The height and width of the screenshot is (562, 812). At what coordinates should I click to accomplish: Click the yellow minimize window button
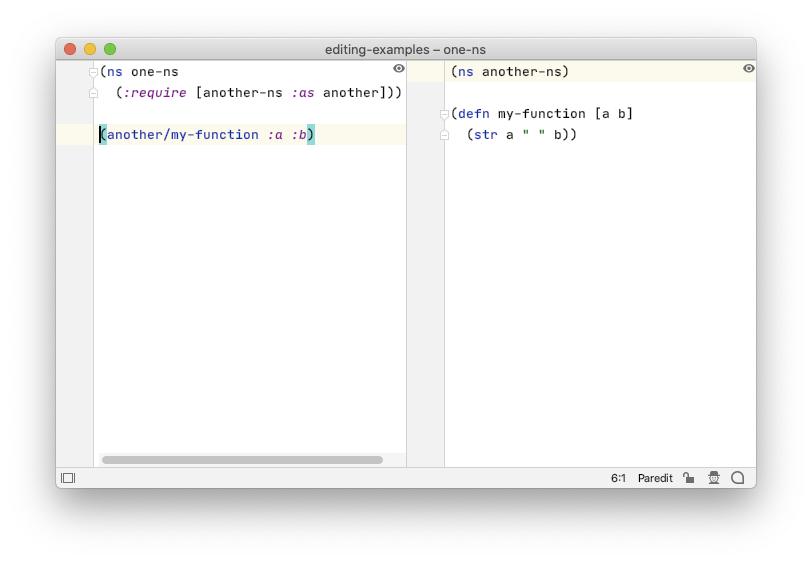point(90,49)
